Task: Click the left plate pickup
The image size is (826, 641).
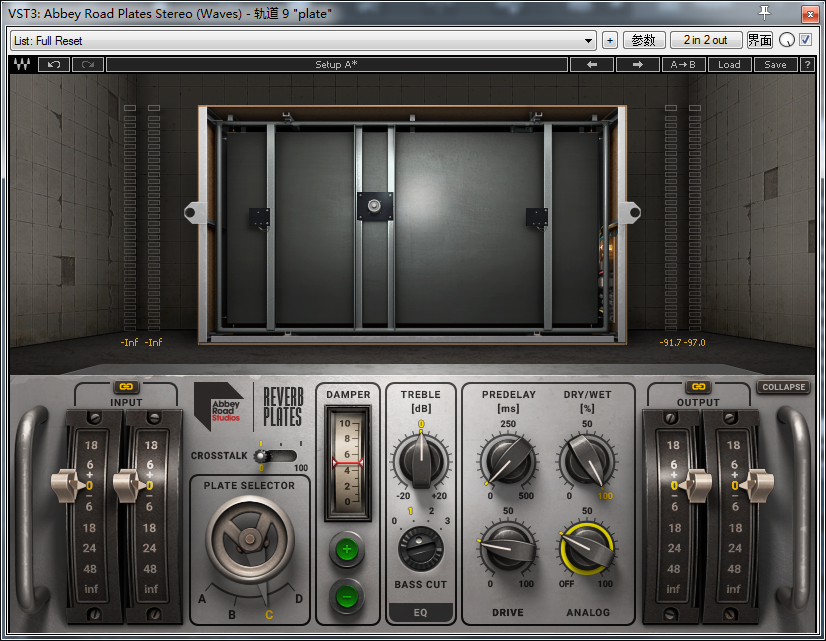Action: tap(259, 217)
